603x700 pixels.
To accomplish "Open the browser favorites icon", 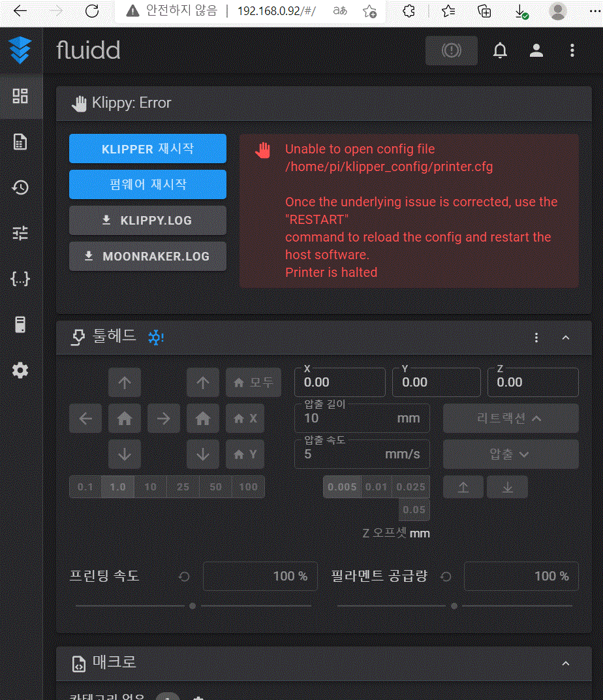I will 448,11.
